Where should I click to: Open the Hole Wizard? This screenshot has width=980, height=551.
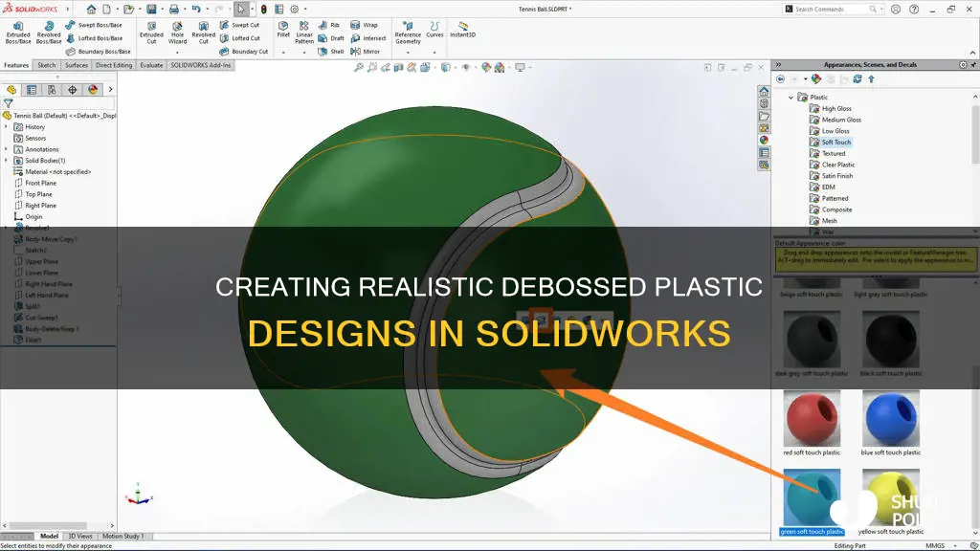[x=177, y=33]
